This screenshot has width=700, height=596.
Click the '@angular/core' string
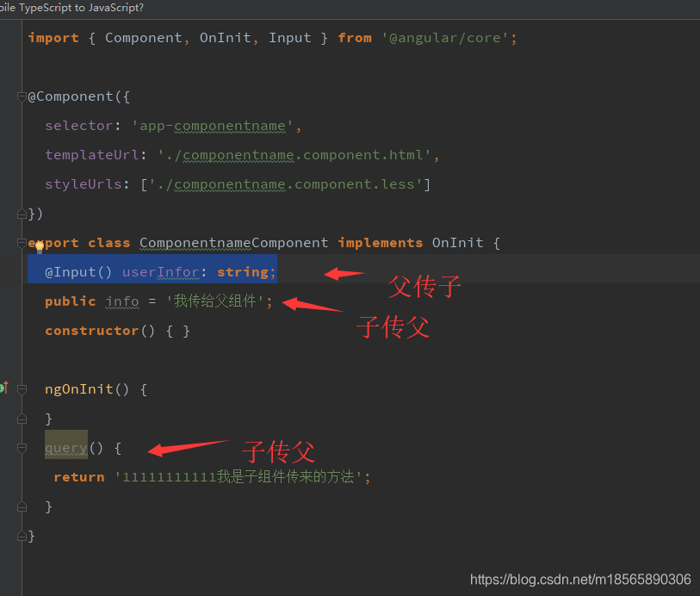tap(444, 38)
